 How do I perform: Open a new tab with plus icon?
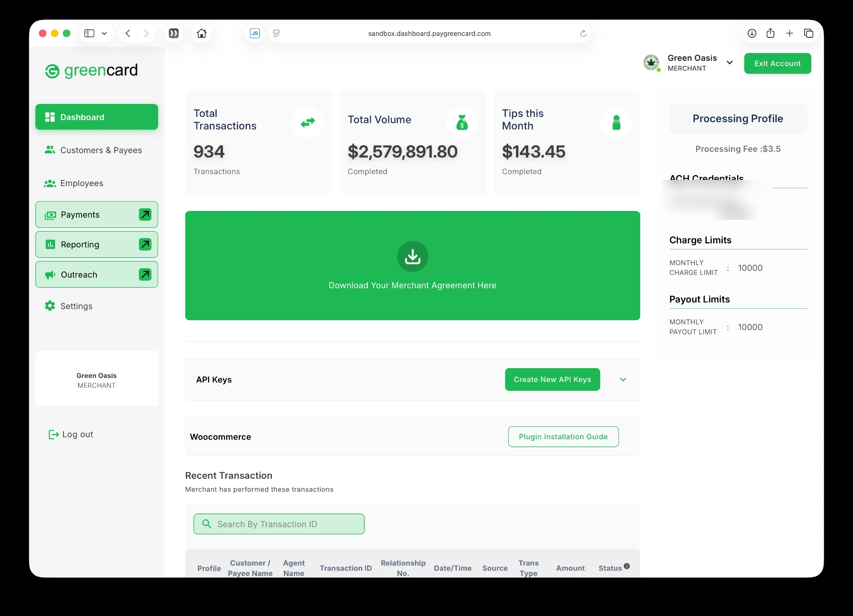coord(789,33)
